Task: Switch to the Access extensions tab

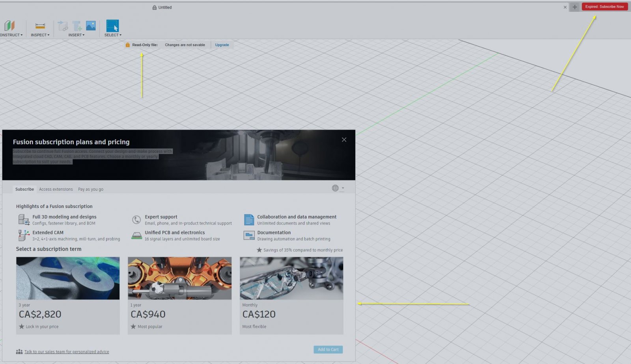Action: coord(56,189)
